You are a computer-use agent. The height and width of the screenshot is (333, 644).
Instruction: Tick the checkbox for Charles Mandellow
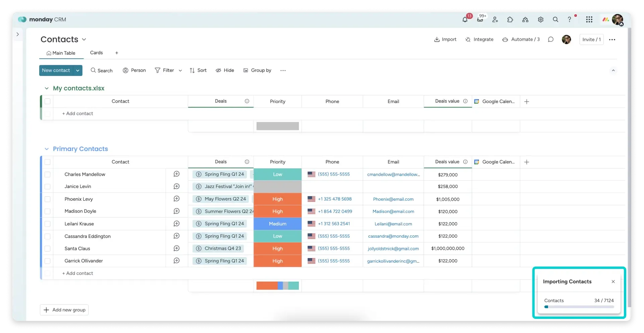pyautogui.click(x=48, y=174)
